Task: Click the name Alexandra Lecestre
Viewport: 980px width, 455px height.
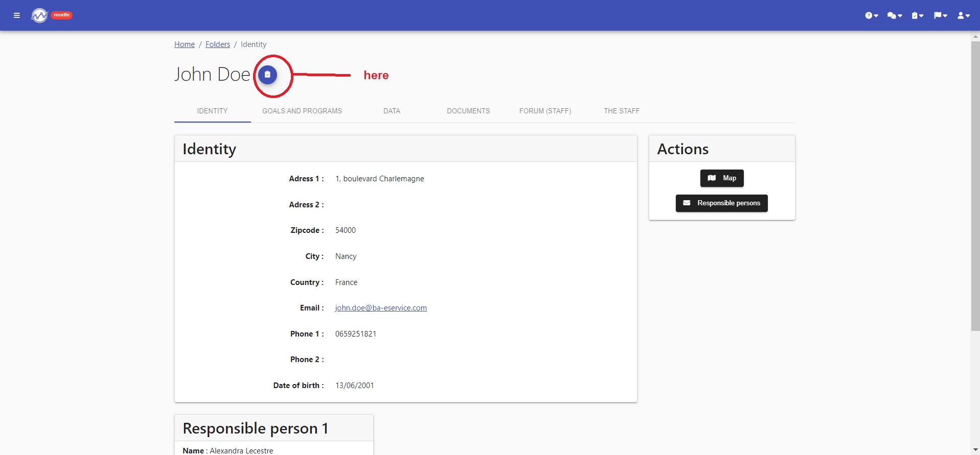Action: point(241,451)
